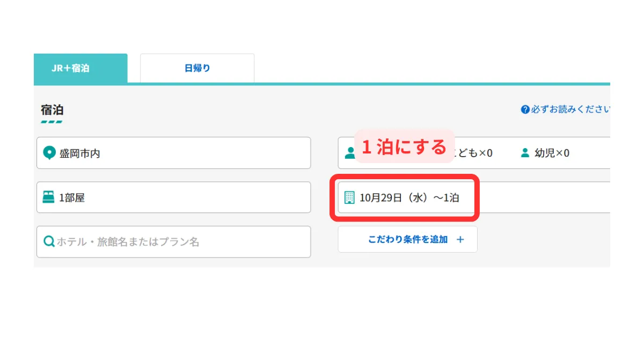Click the 宿泊 section heading
This screenshot has height=338, width=644.
pos(52,110)
